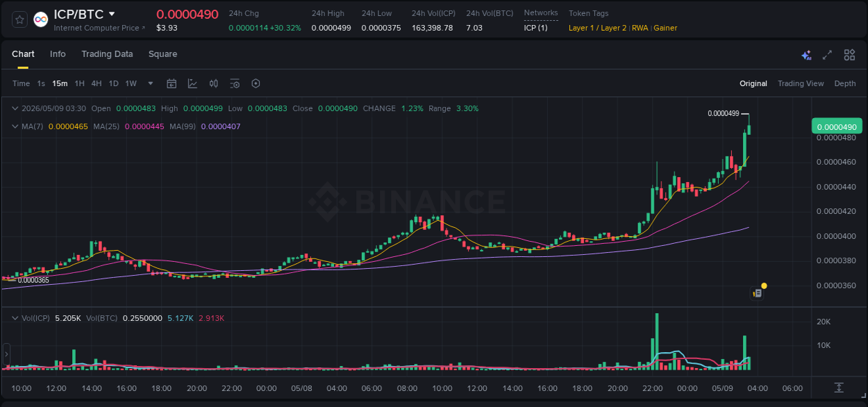Click the auto-scale vertical arrows icon
Screen dimensions: 868x407
[x=839, y=387]
